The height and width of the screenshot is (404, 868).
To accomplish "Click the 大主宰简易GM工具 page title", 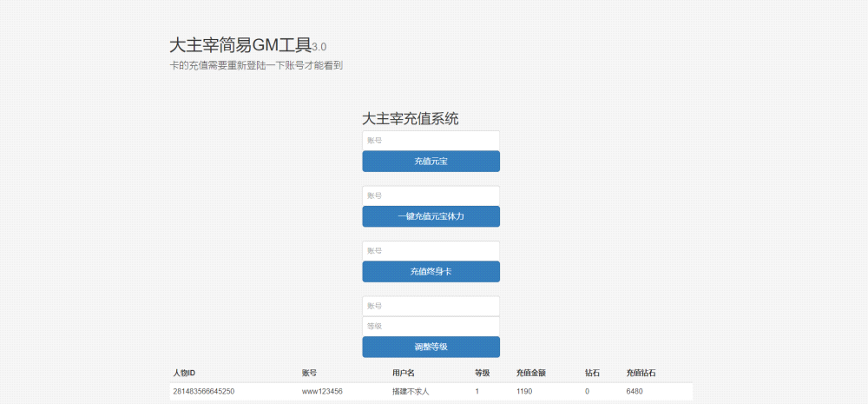I will pyautogui.click(x=240, y=46).
